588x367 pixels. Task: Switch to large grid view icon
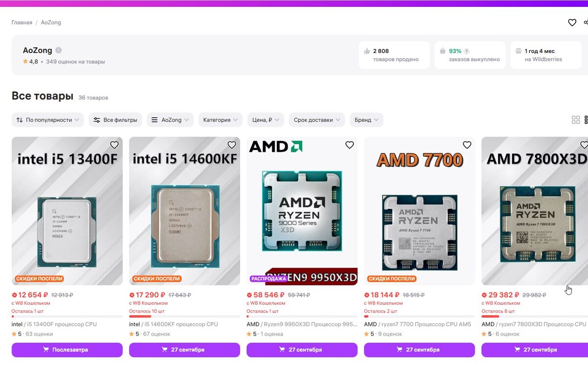tap(576, 120)
